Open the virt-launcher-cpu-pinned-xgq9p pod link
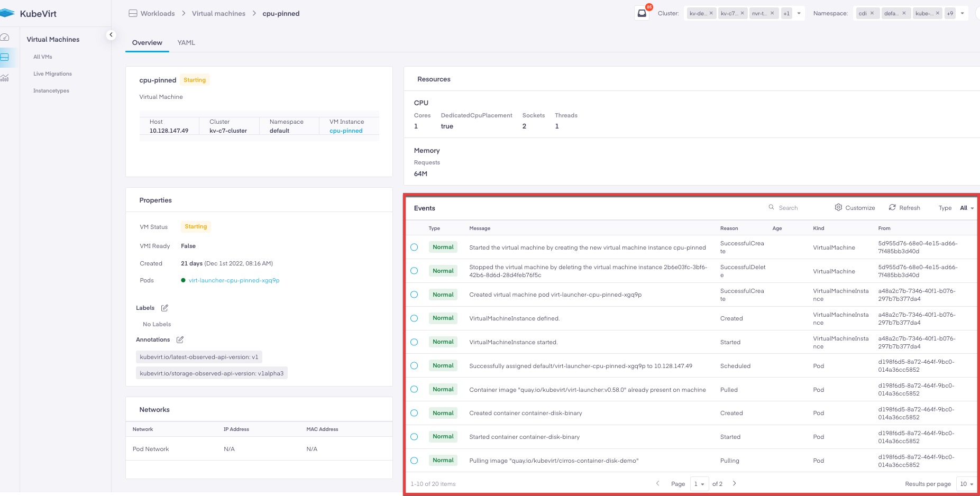This screenshot has width=980, height=496. pyautogui.click(x=234, y=280)
